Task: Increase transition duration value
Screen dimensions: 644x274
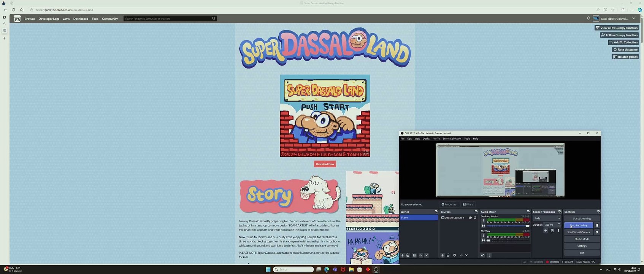Action: click(x=559, y=224)
